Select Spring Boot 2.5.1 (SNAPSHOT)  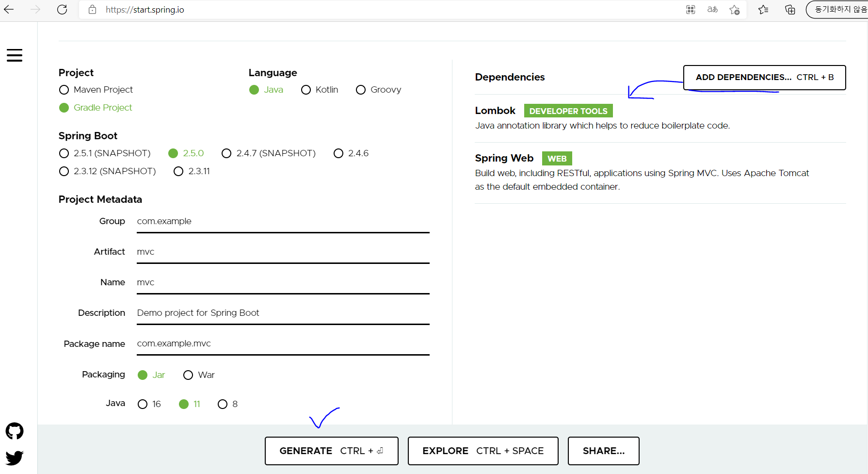tap(105, 153)
